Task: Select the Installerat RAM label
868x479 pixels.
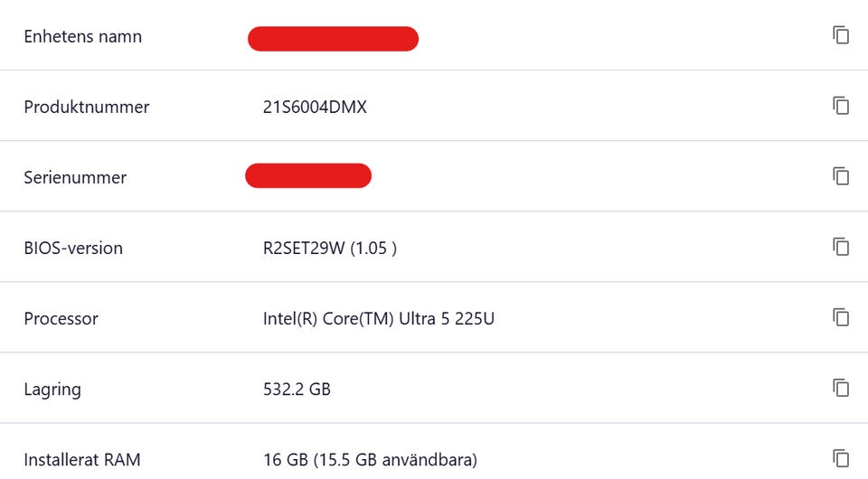Action: point(82,460)
